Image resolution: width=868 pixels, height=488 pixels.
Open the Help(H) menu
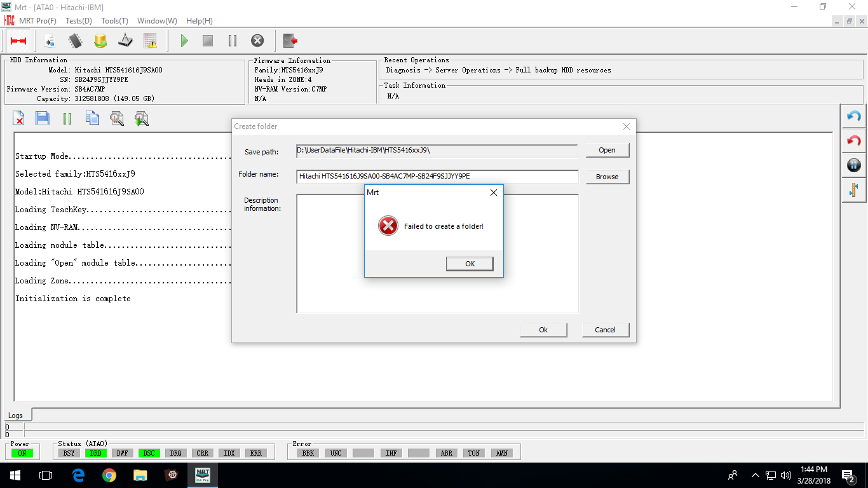point(200,21)
